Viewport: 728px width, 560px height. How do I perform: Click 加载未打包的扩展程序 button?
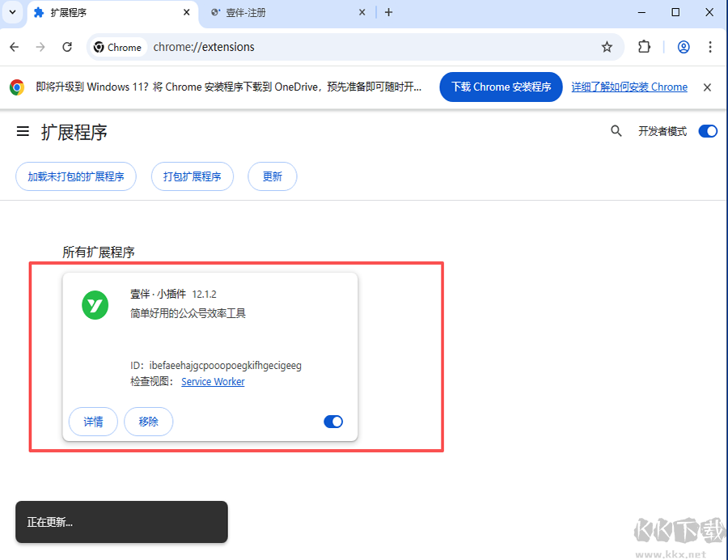pyautogui.click(x=76, y=176)
